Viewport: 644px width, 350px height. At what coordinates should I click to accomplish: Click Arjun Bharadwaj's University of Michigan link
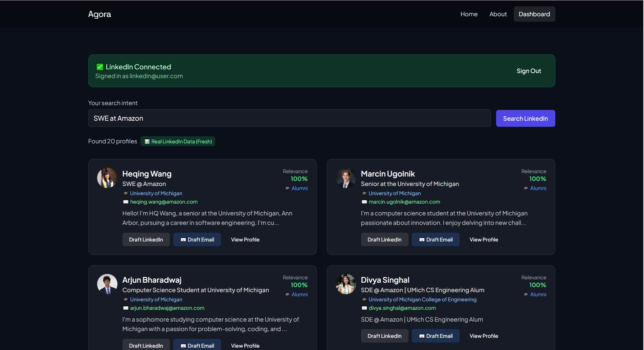click(x=156, y=300)
